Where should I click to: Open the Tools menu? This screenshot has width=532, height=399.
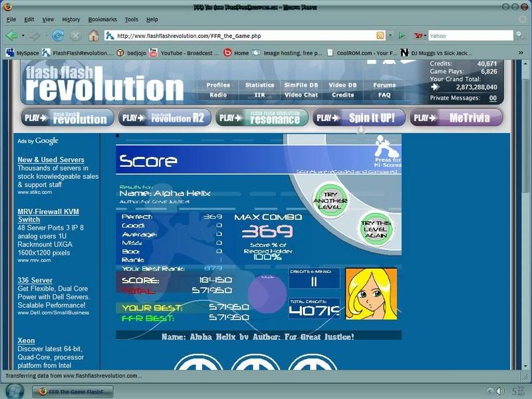pos(131,19)
